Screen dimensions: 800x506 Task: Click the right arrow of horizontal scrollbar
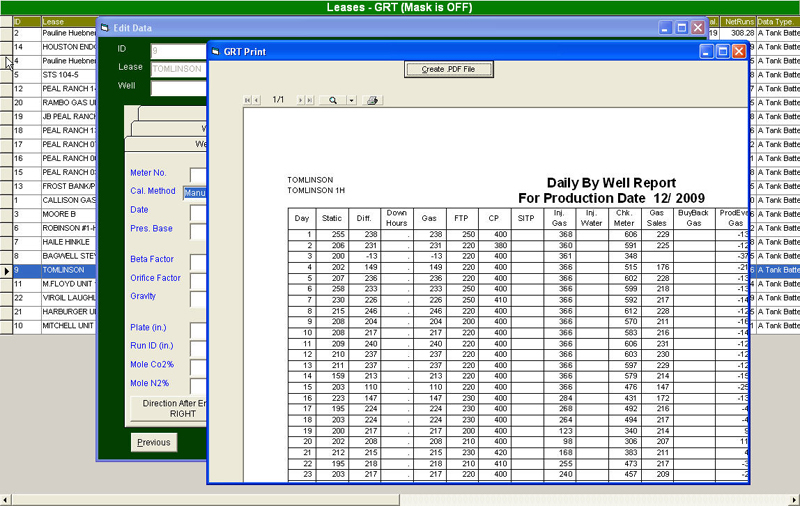click(x=794, y=500)
